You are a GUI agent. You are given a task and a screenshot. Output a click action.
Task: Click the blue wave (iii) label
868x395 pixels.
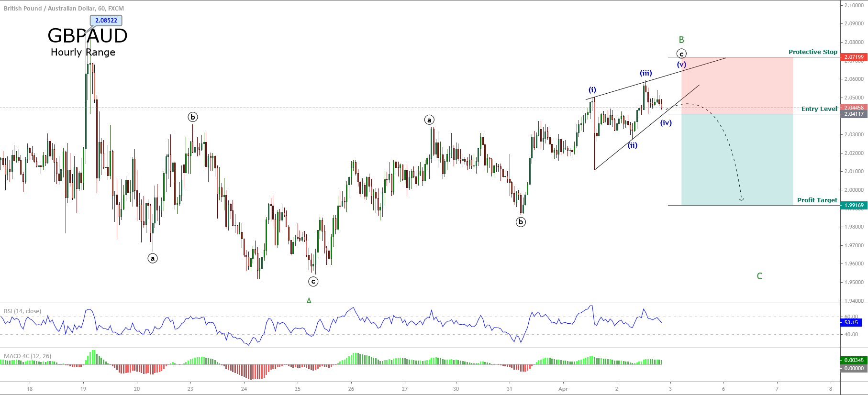(646, 73)
